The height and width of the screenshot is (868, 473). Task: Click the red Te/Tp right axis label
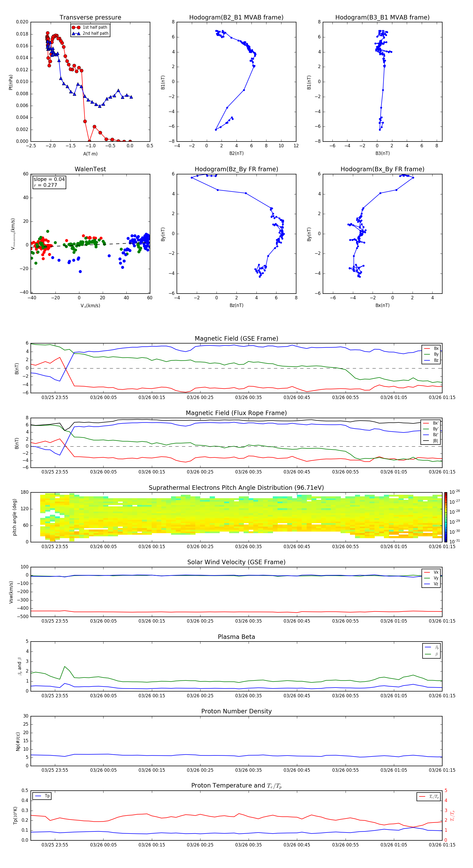tap(453, 816)
